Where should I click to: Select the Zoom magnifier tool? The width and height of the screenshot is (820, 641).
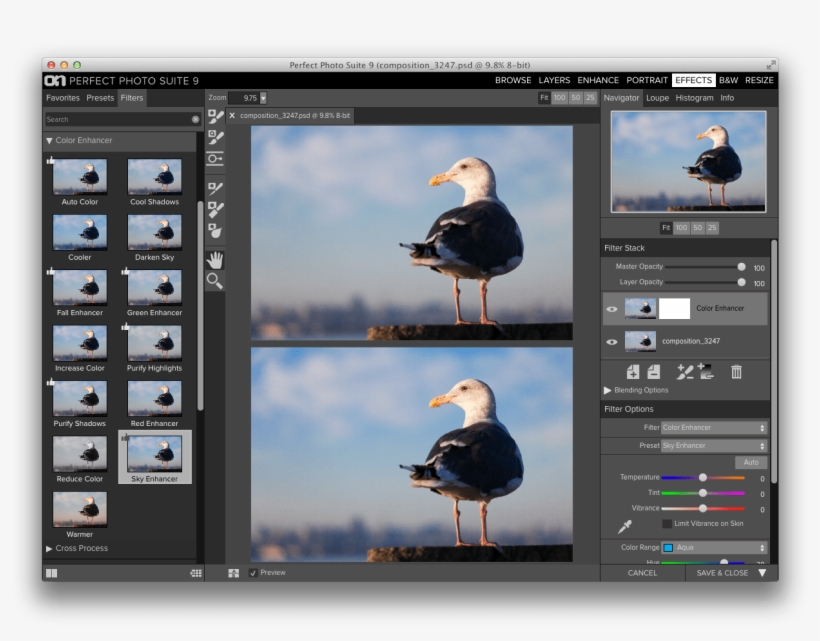pyautogui.click(x=215, y=281)
